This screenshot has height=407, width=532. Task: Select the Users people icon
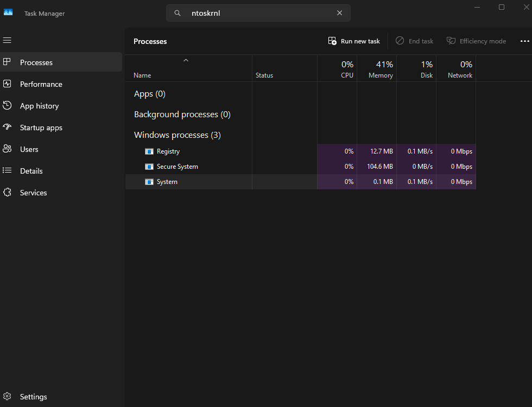click(x=7, y=149)
